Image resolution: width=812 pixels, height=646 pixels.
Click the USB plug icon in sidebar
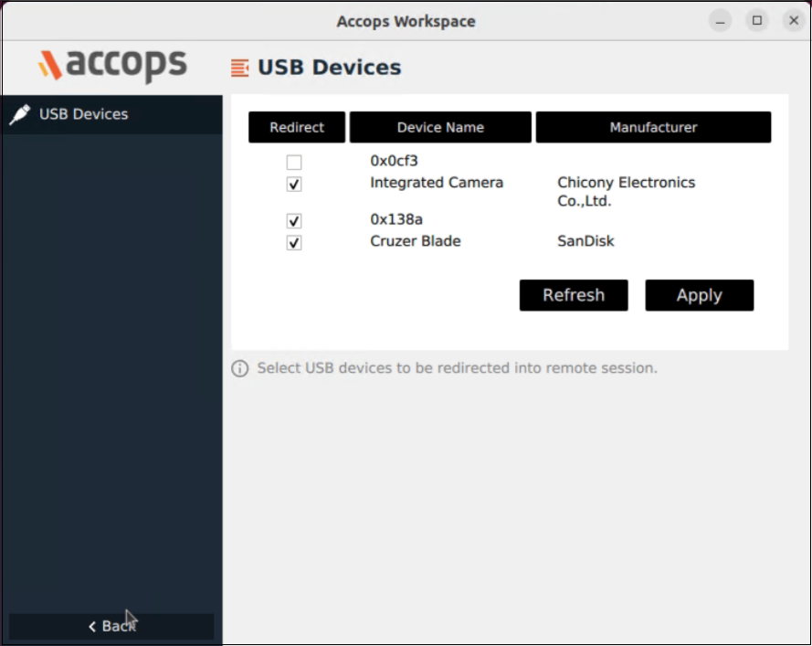pyautogui.click(x=19, y=114)
